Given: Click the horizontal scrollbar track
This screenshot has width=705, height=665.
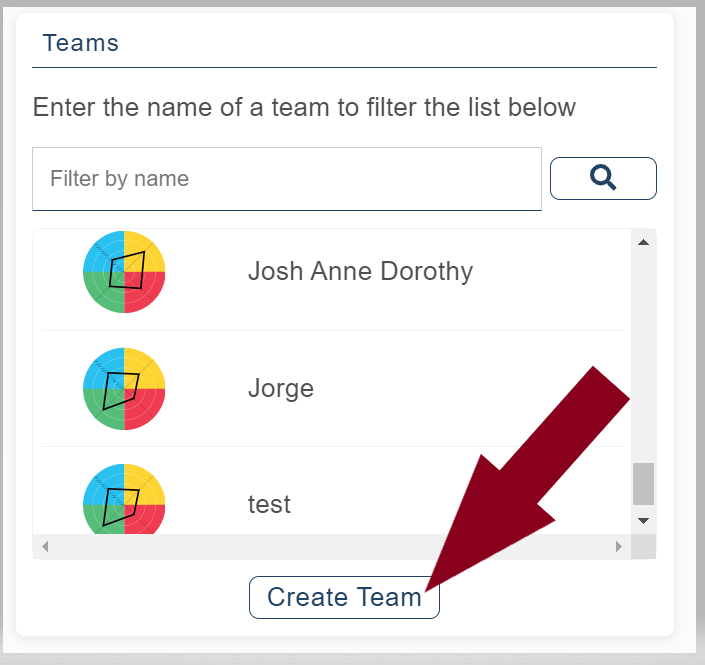Looking at the screenshot, I should click(x=330, y=546).
